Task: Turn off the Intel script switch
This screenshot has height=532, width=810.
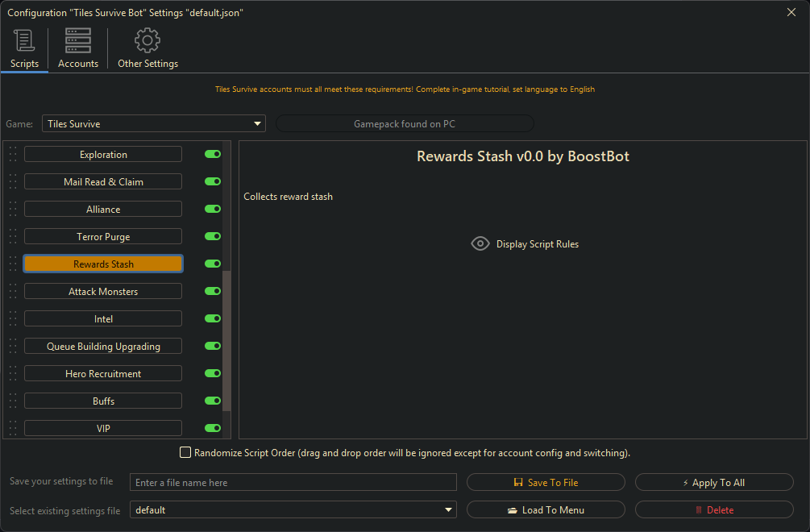Action: point(213,319)
